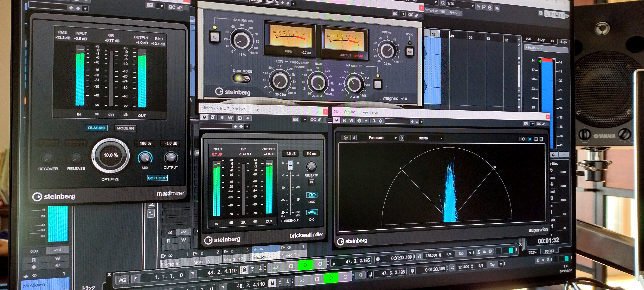Switch to the VSTi tab
The height and width of the screenshot is (290, 644).
coord(529,39)
